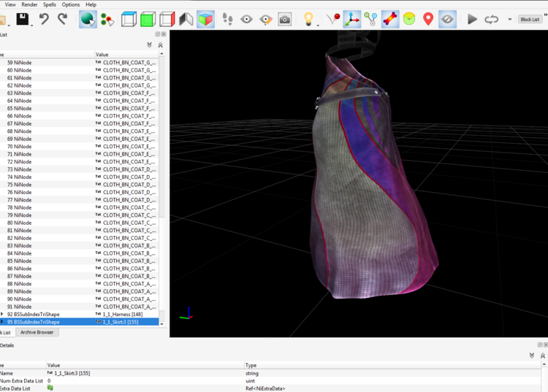
Task: Click the Redo arrow icon
Action: click(62, 19)
